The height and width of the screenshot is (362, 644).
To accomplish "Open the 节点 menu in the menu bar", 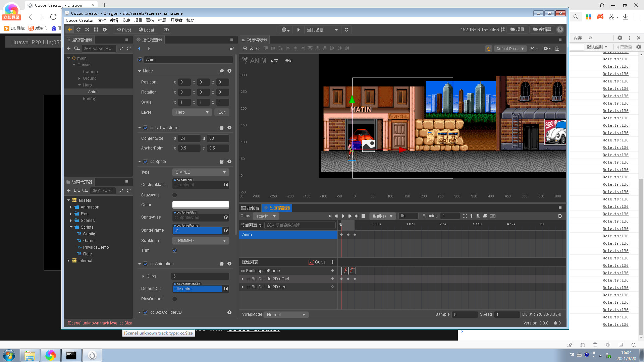I will [126, 20].
